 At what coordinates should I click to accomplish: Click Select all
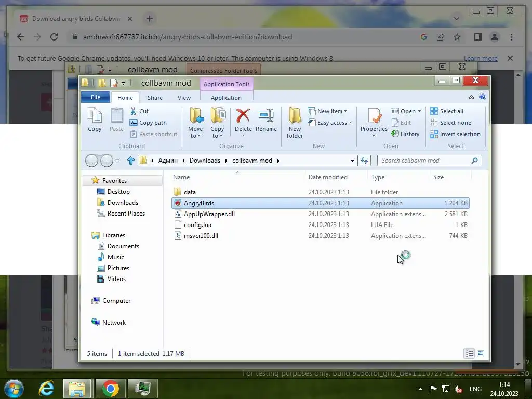(x=447, y=111)
